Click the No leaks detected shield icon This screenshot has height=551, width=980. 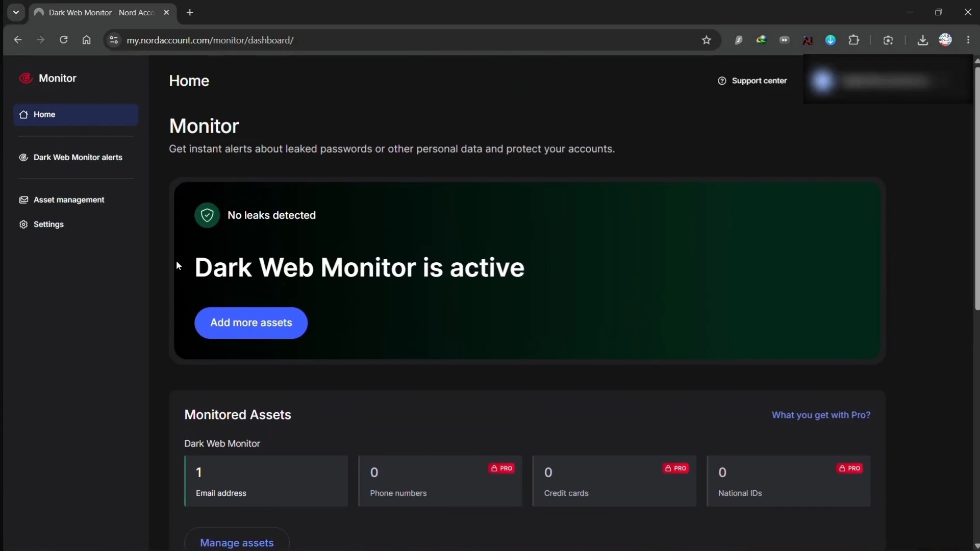click(207, 215)
